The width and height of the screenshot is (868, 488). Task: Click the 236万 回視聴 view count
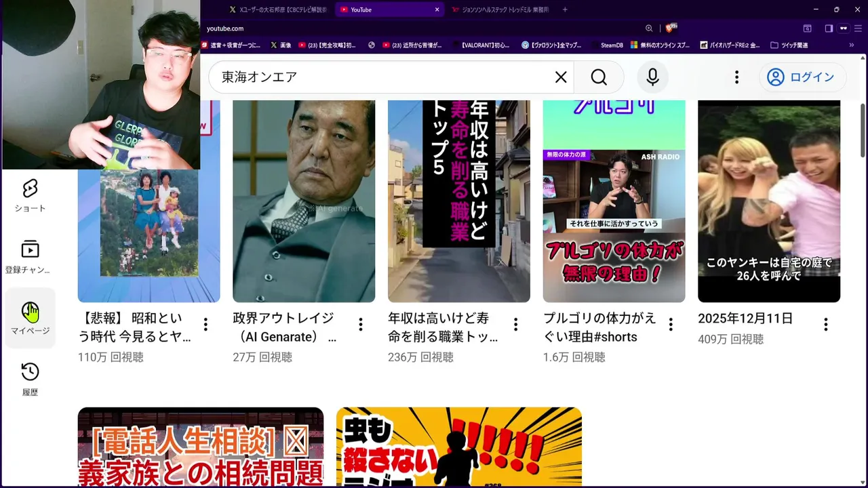tap(420, 357)
